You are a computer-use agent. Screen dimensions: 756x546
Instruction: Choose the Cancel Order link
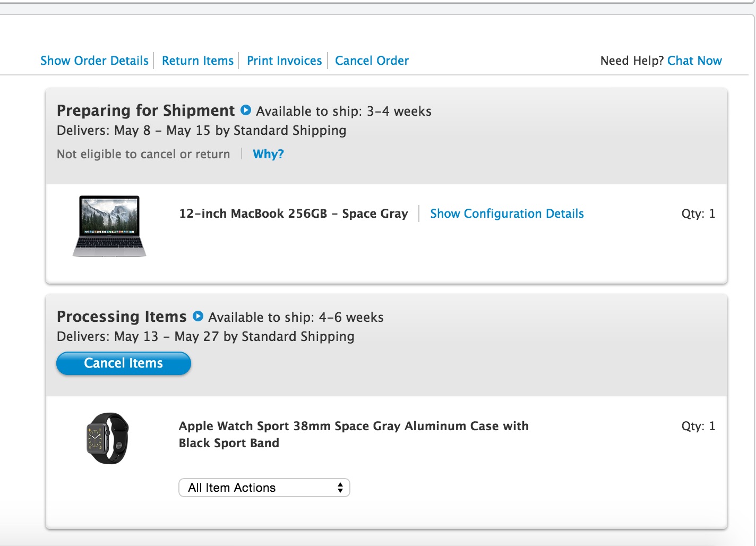click(x=372, y=61)
